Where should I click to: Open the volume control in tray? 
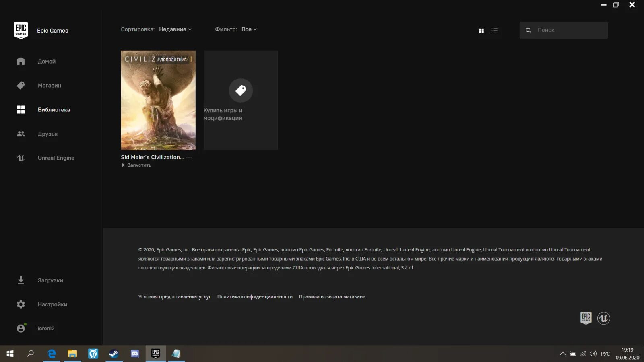pos(593,354)
